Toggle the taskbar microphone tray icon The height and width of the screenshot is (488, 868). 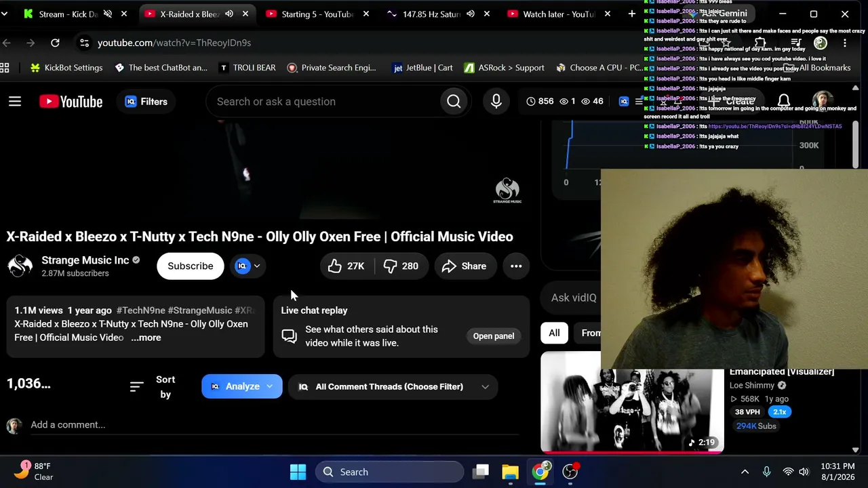(x=766, y=472)
